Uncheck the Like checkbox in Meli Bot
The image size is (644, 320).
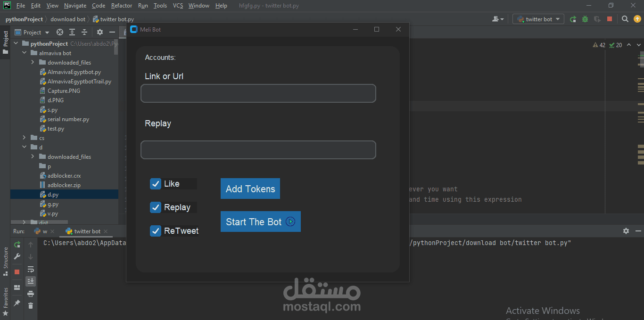click(156, 184)
